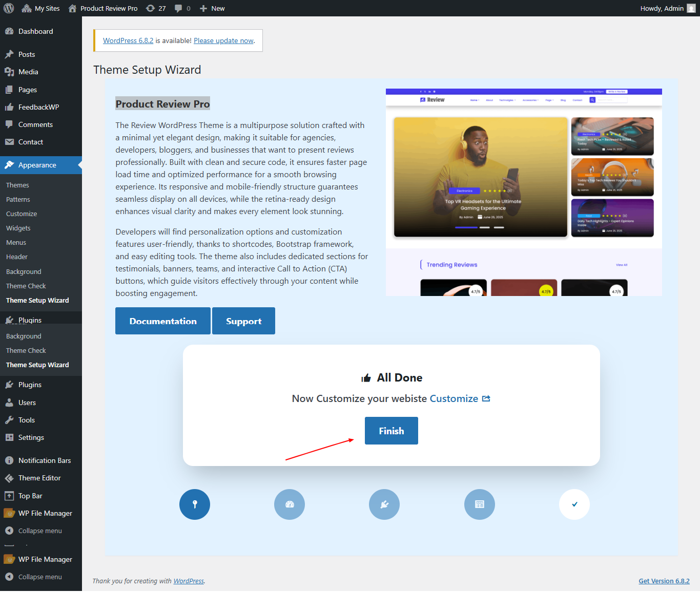Click the Please update now link
This screenshot has width=700, height=592.
[223, 40]
